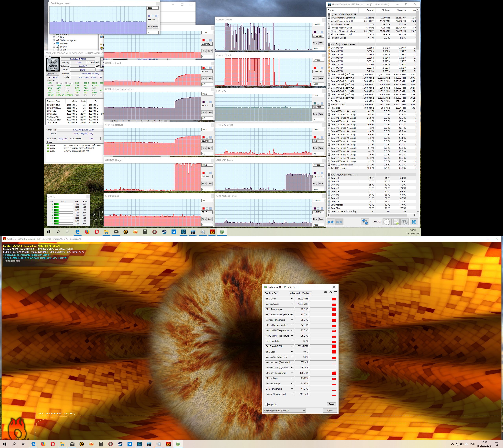503x448 pixels.
Task: Open the GPU-Z hamburger menu
Action: (x=335, y=292)
